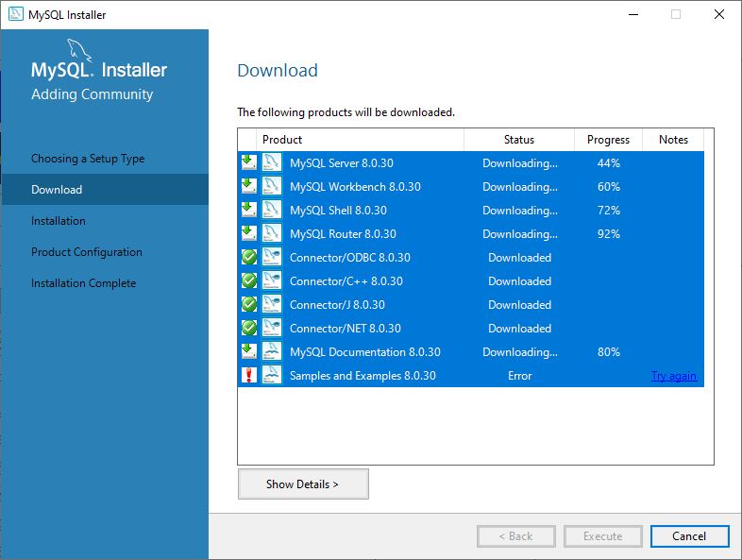Image resolution: width=742 pixels, height=560 pixels.
Task: Click the Progress column header
Action: (608, 140)
